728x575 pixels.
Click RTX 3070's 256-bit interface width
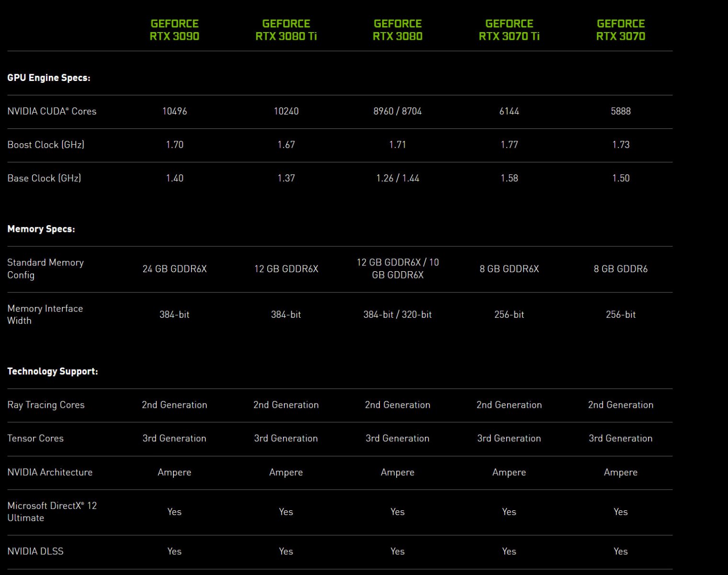click(x=621, y=315)
